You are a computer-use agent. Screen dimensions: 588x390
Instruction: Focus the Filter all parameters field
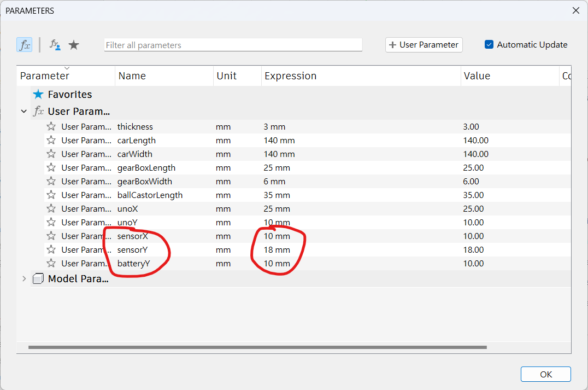click(233, 45)
